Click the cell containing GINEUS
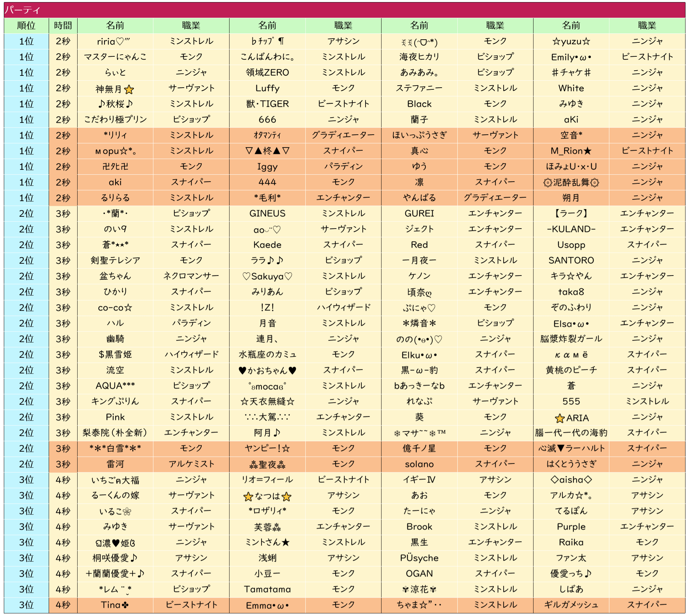Viewport: 688px width, 616px height. 267,214
